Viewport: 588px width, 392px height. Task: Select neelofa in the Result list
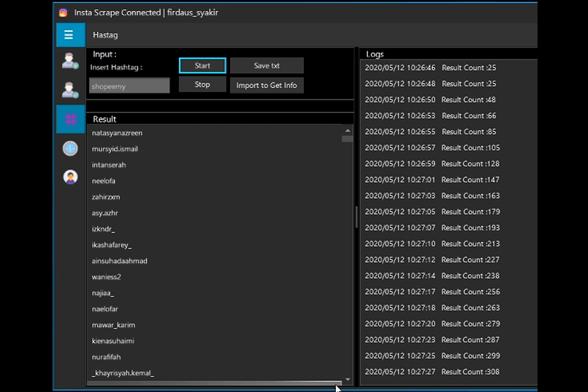(x=103, y=181)
